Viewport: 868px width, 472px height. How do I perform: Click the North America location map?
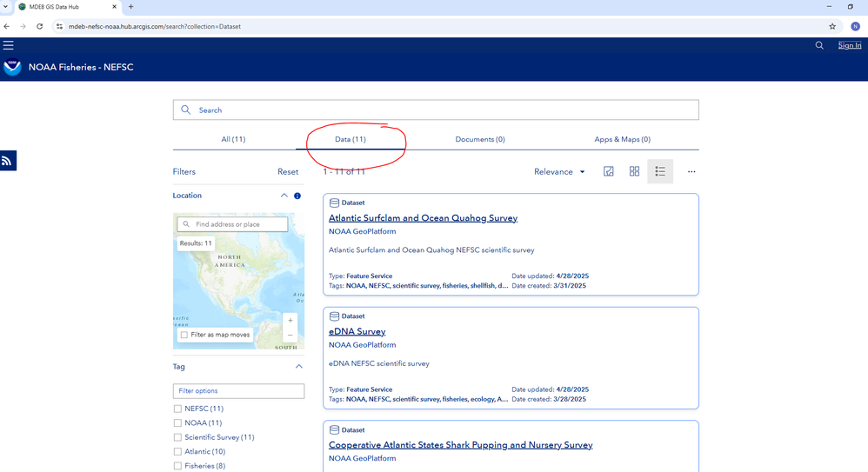click(x=238, y=281)
